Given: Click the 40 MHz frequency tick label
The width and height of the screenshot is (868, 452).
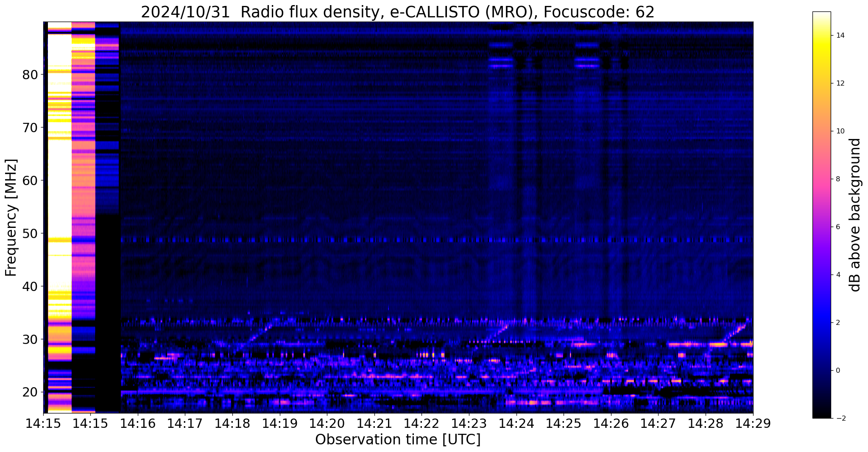Looking at the screenshot, I should coord(30,286).
